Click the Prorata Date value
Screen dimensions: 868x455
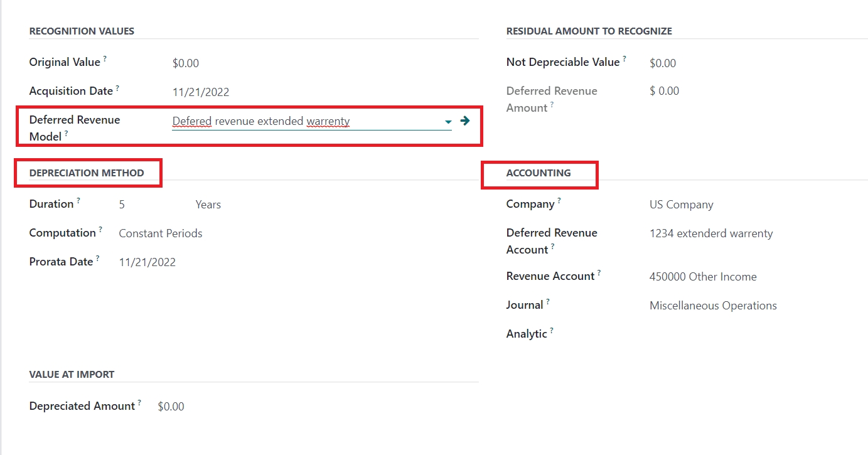(x=147, y=262)
